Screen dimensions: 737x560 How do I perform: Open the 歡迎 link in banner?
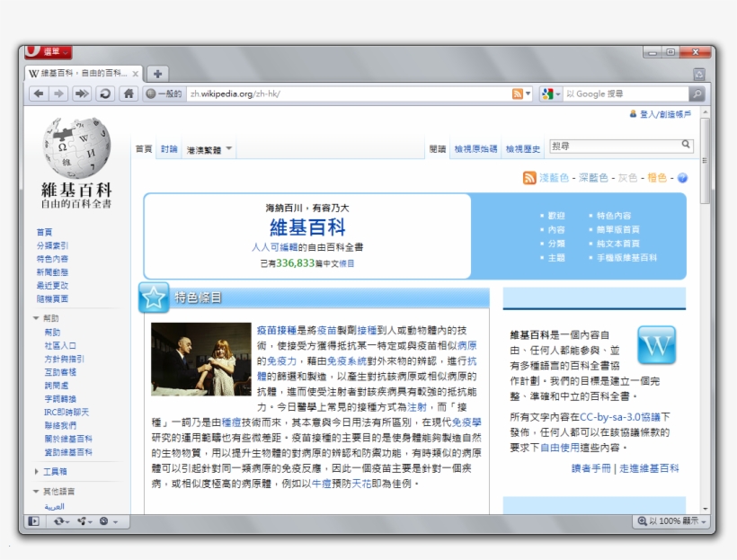click(556, 216)
